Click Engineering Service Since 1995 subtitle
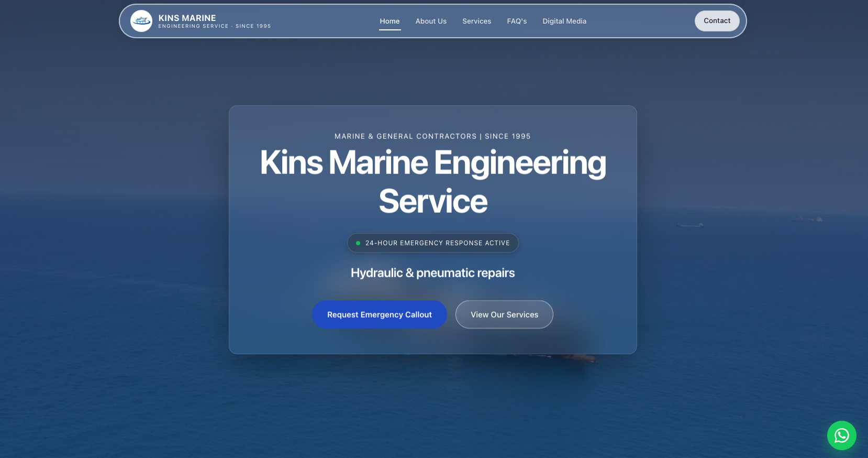This screenshot has width=868, height=458. click(215, 26)
